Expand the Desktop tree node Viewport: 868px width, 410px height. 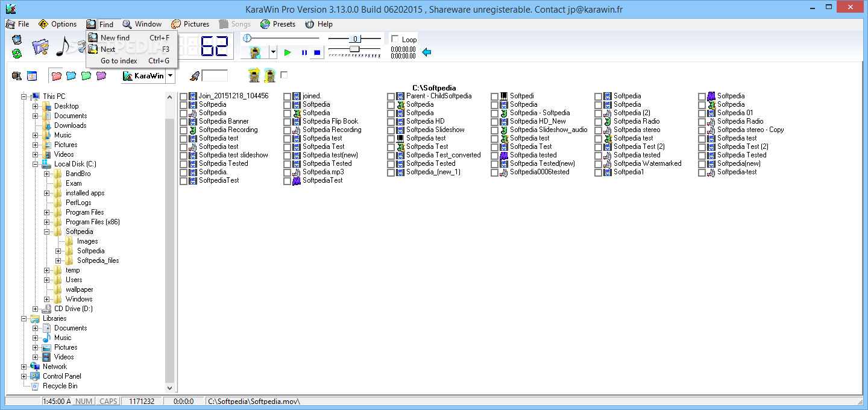pos(36,106)
